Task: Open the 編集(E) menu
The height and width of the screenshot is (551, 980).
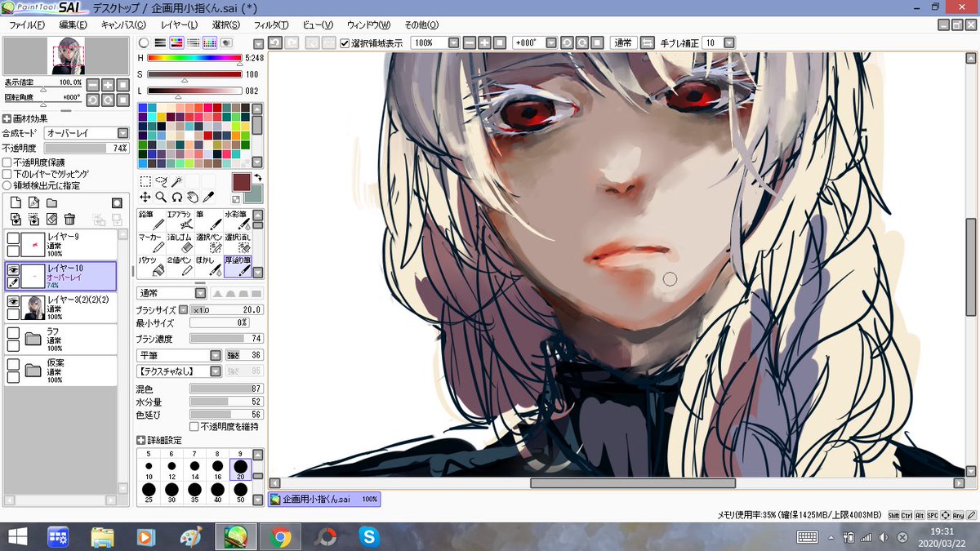Action: pyautogui.click(x=73, y=25)
